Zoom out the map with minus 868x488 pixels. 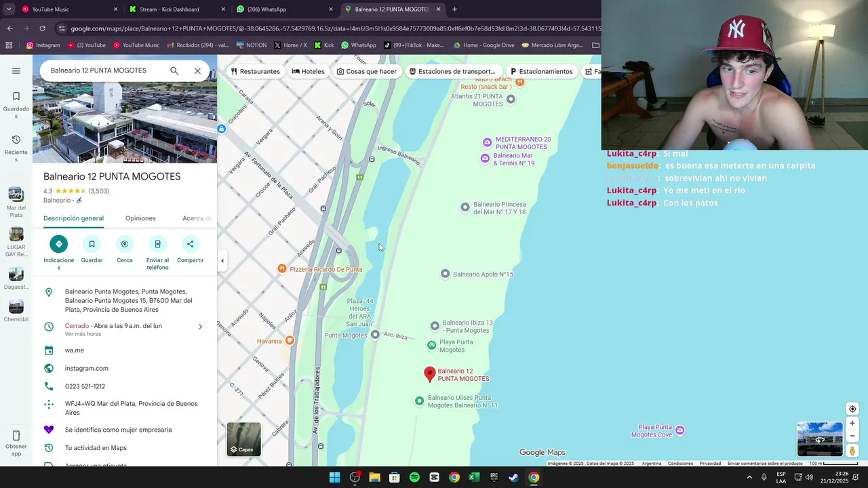click(852, 436)
